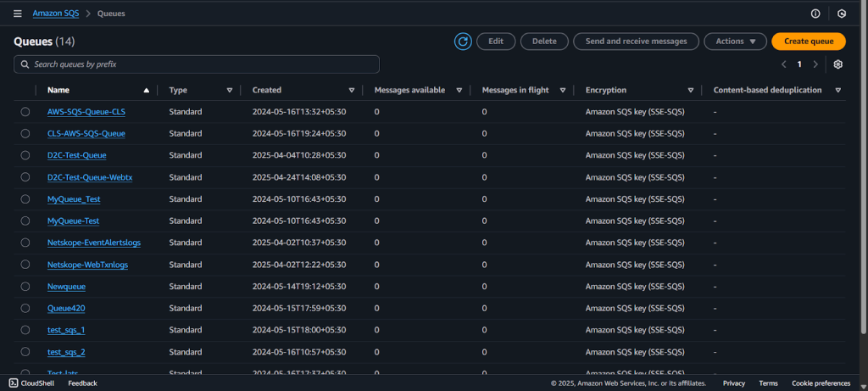
Task: Open Newqueue queue link
Action: (x=66, y=287)
